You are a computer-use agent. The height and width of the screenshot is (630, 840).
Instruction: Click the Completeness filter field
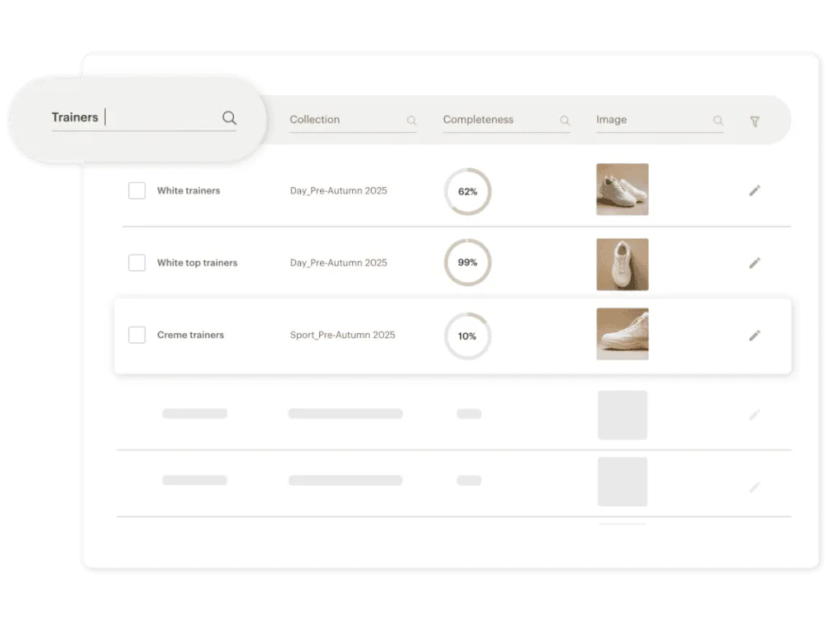pyautogui.click(x=506, y=121)
